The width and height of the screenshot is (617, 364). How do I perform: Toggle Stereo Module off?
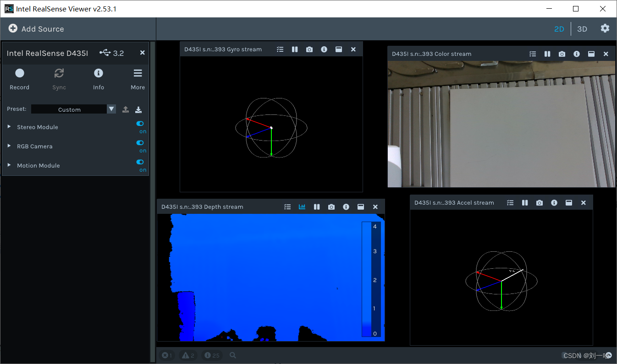click(x=140, y=124)
